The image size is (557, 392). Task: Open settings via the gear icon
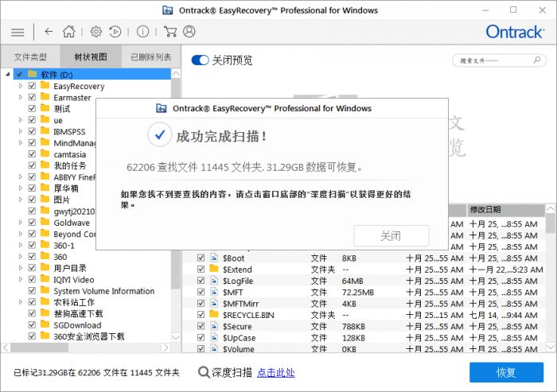(95, 32)
